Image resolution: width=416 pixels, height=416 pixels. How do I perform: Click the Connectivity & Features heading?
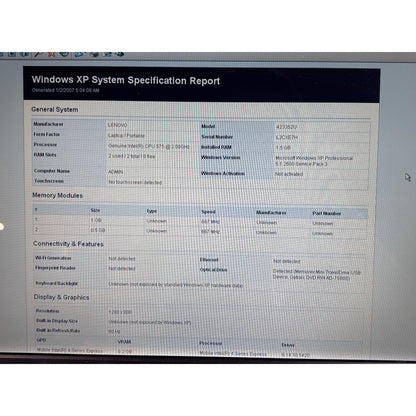(x=68, y=244)
